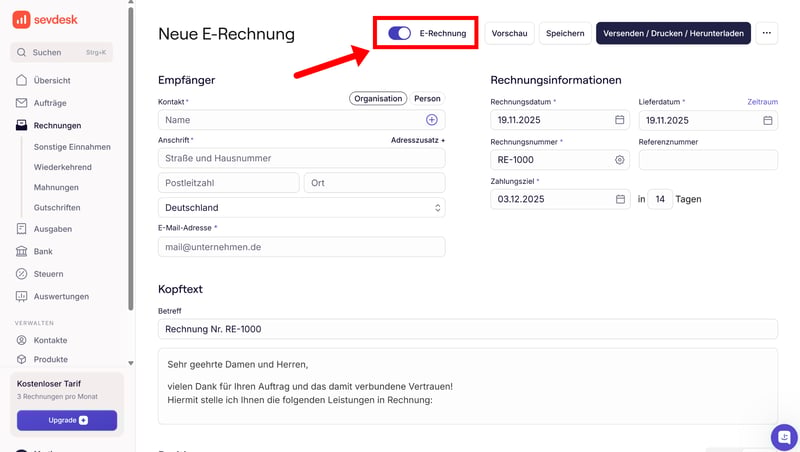800x452 pixels.
Task: Open the Zahlungsziel calendar icon
Action: [620, 199]
